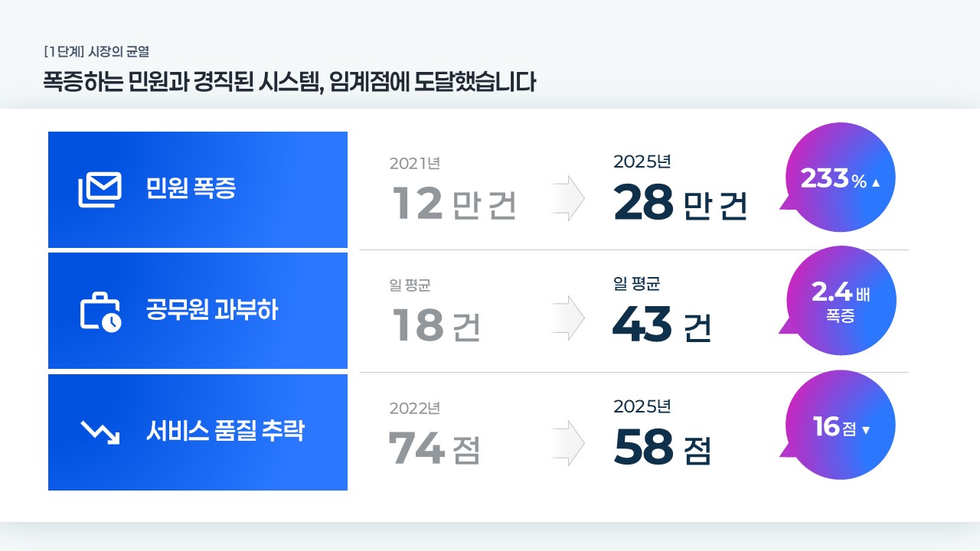Select the 2.4배 폭증 speech bubble
Viewport: 980px width, 551px height.
[x=840, y=302]
